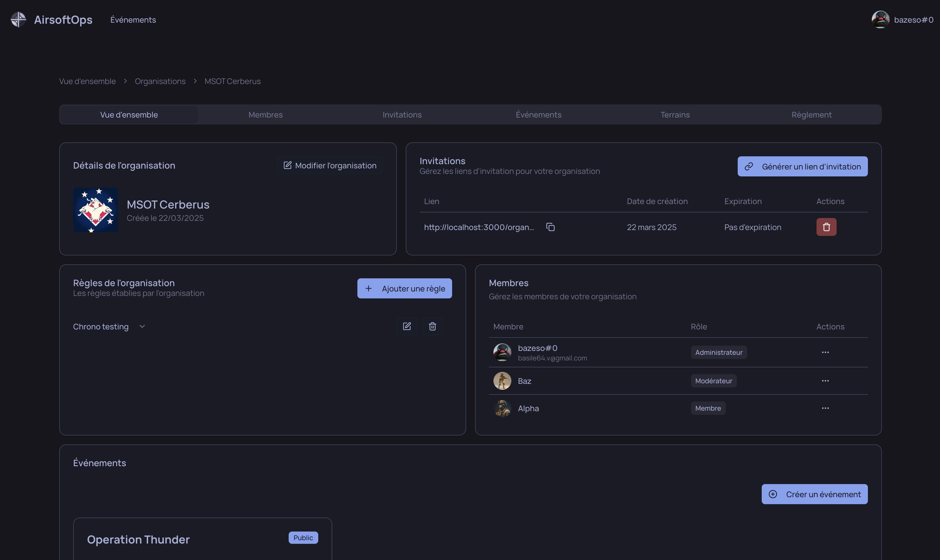Image resolution: width=940 pixels, height=560 pixels.
Task: Click the AirsoftOps logo icon
Action: [18, 20]
